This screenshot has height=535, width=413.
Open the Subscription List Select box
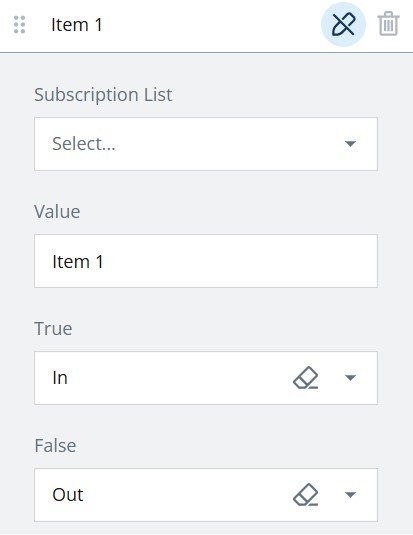(x=206, y=144)
